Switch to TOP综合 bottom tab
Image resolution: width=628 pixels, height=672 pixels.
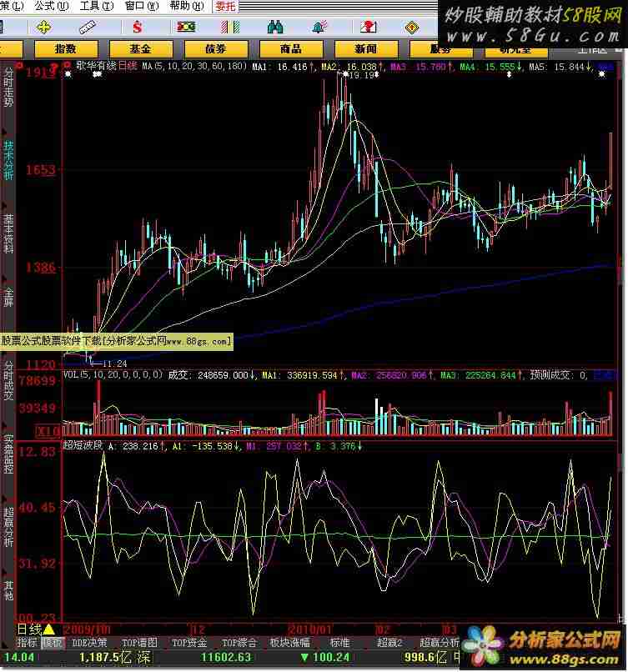[x=239, y=642]
